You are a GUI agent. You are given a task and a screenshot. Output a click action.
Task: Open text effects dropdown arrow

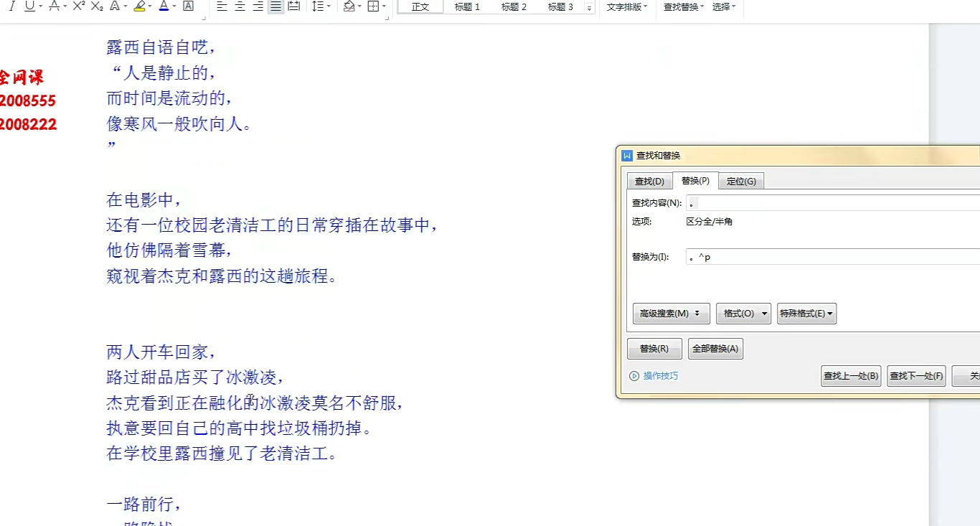click(x=126, y=6)
